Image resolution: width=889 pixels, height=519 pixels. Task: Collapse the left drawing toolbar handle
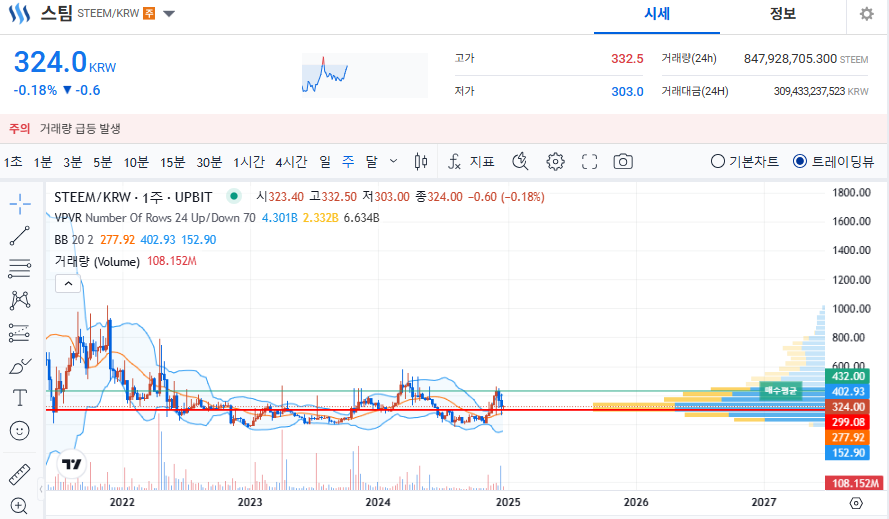tap(41, 488)
